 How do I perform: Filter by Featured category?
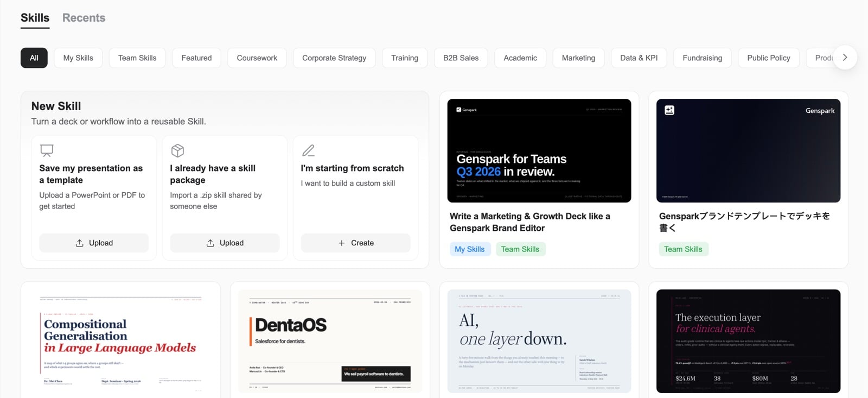(196, 58)
